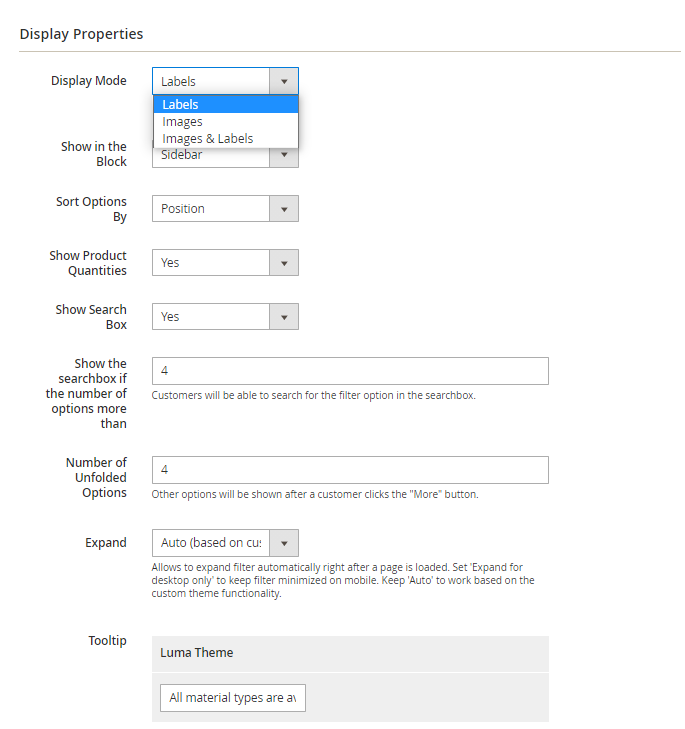
Task: Click the Number of Unfolded Options label
Action: coord(96,477)
